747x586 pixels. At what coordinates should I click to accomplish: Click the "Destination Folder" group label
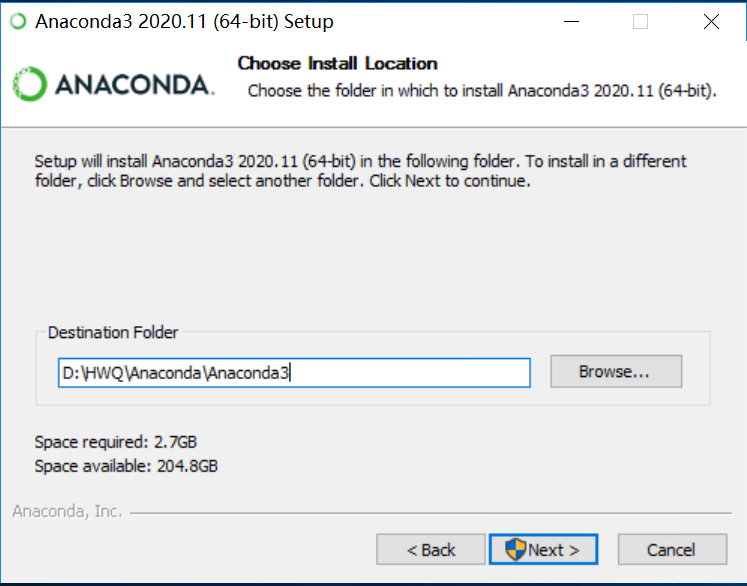click(x=113, y=333)
